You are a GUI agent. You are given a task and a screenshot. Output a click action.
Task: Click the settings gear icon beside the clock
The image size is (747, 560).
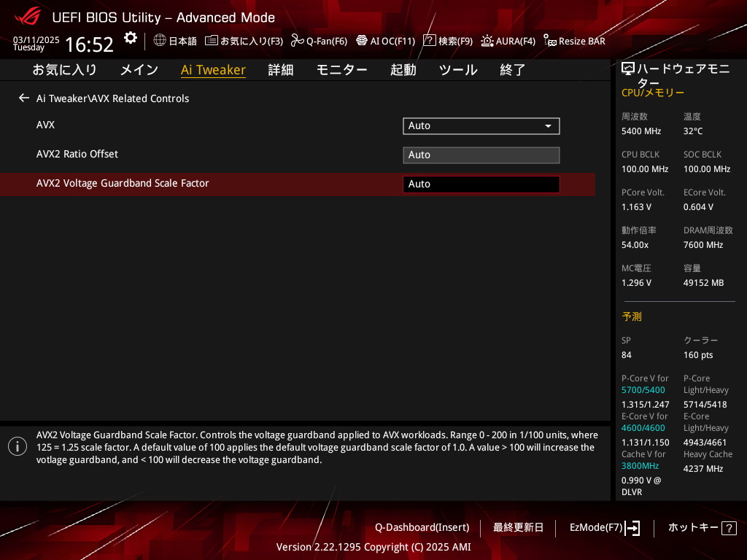(131, 38)
